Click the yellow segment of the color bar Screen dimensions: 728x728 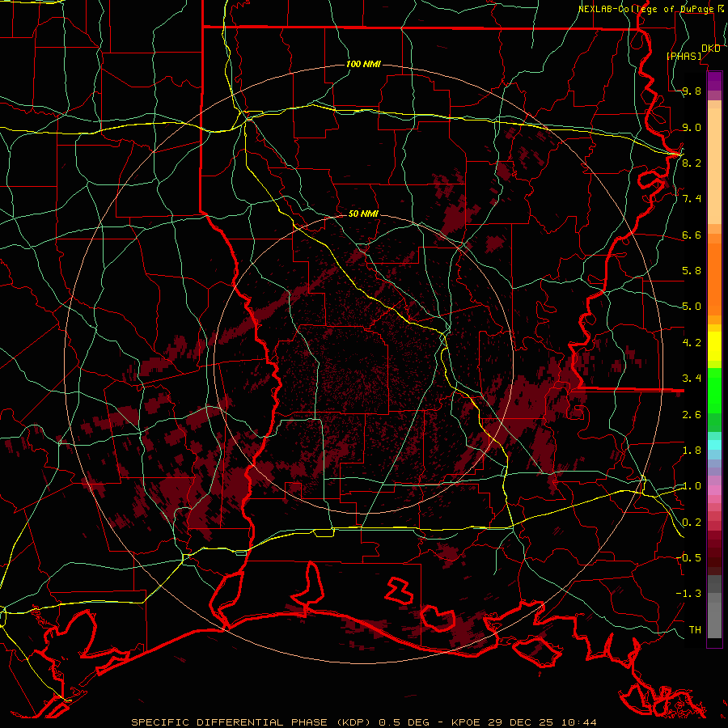[714, 346]
